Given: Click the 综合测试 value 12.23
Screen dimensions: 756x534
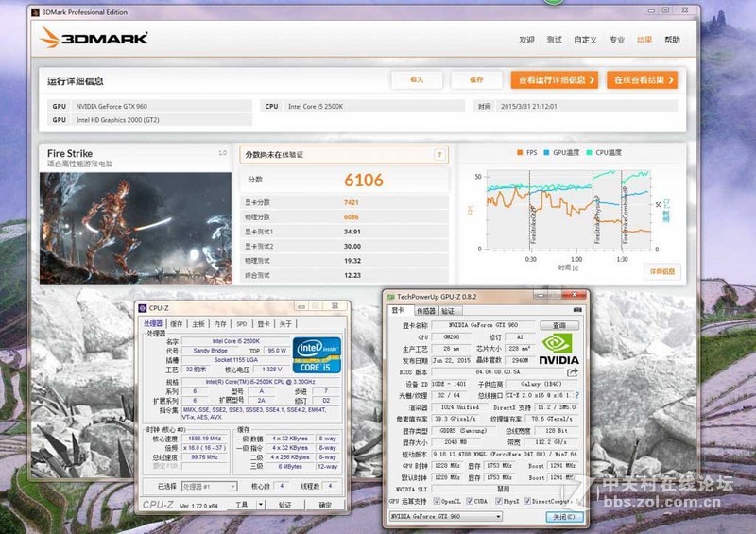Looking at the screenshot, I should [352, 275].
